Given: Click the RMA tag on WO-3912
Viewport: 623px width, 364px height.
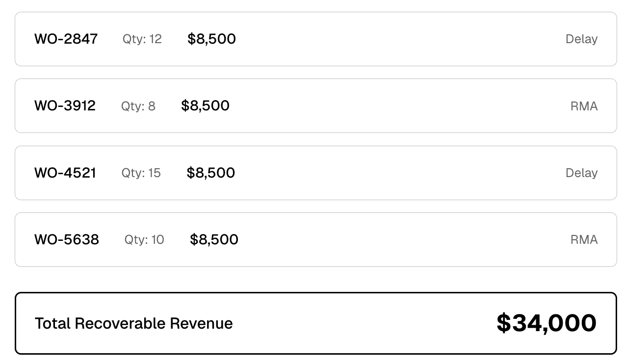Looking at the screenshot, I should tap(584, 106).
